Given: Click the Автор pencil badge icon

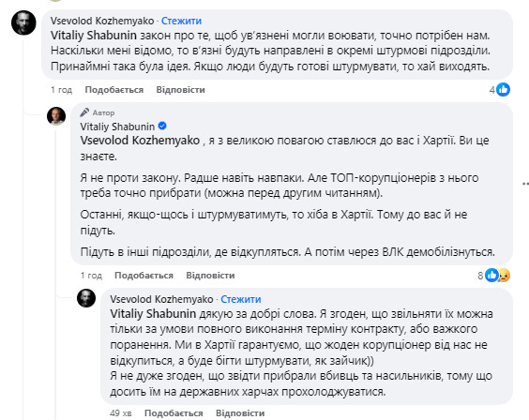Looking at the screenshot, I should pos(84,112).
